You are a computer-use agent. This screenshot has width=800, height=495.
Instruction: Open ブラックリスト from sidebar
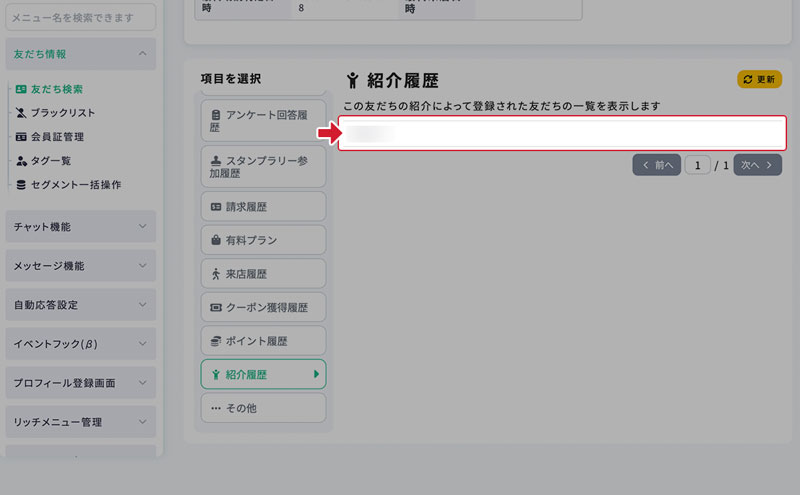point(62,113)
